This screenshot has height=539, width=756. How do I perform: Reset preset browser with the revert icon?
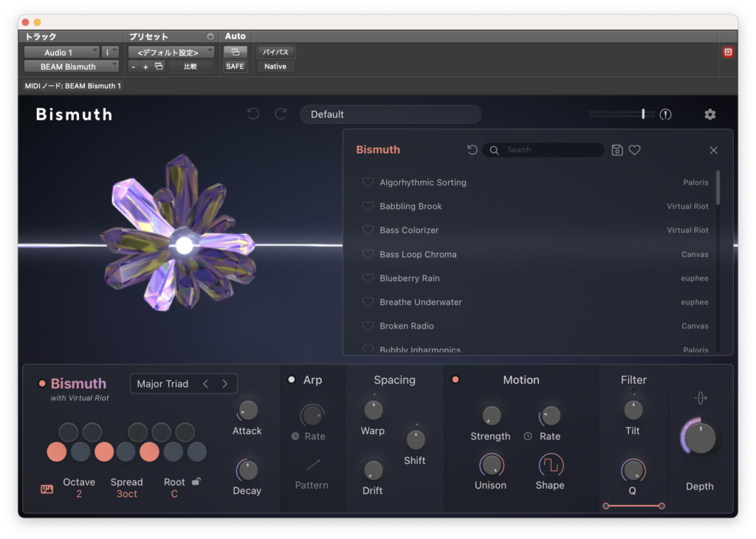(x=472, y=150)
